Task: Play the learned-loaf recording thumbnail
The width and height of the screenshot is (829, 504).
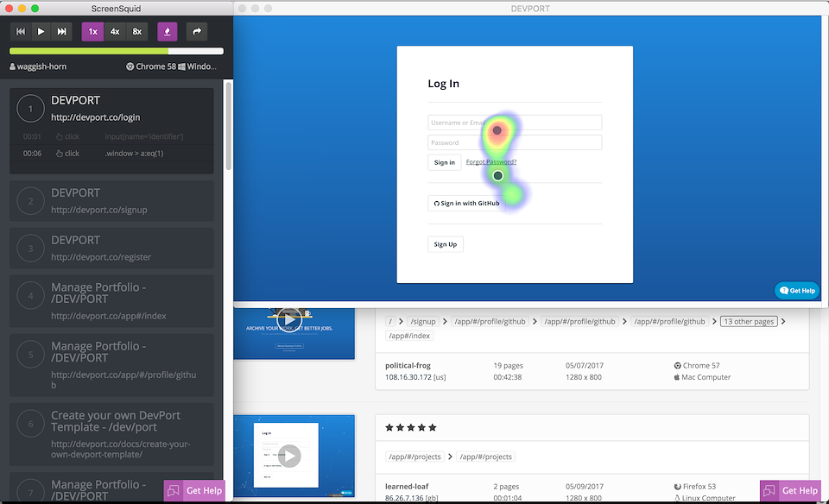Action: [x=289, y=455]
